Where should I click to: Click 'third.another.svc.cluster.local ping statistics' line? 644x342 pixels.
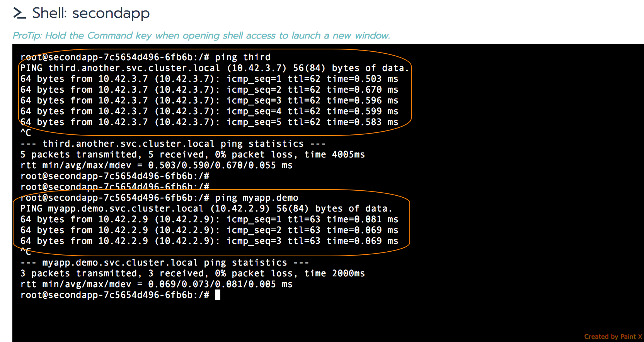[173, 144]
